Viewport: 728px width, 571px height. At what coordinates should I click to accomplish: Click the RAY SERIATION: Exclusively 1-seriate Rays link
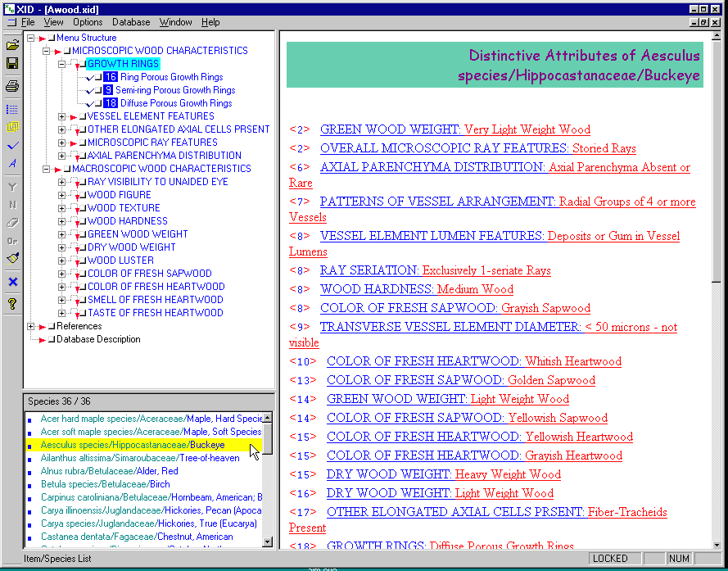coord(435,270)
